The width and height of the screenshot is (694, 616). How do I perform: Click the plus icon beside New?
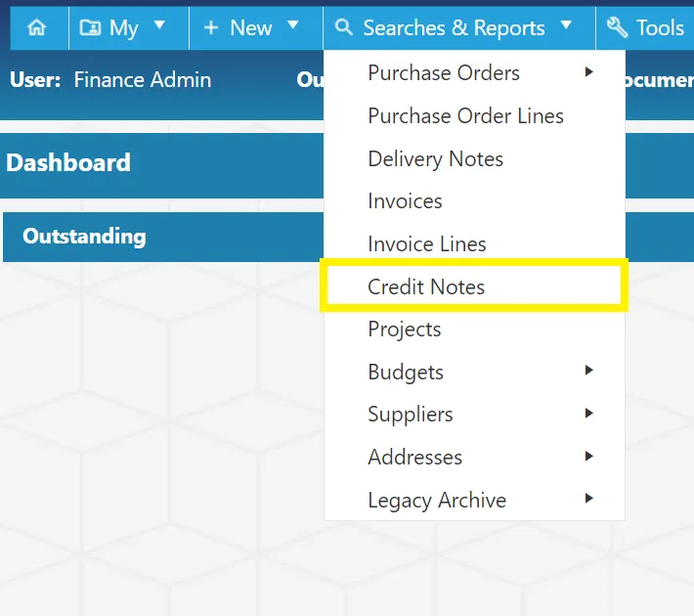click(x=211, y=27)
